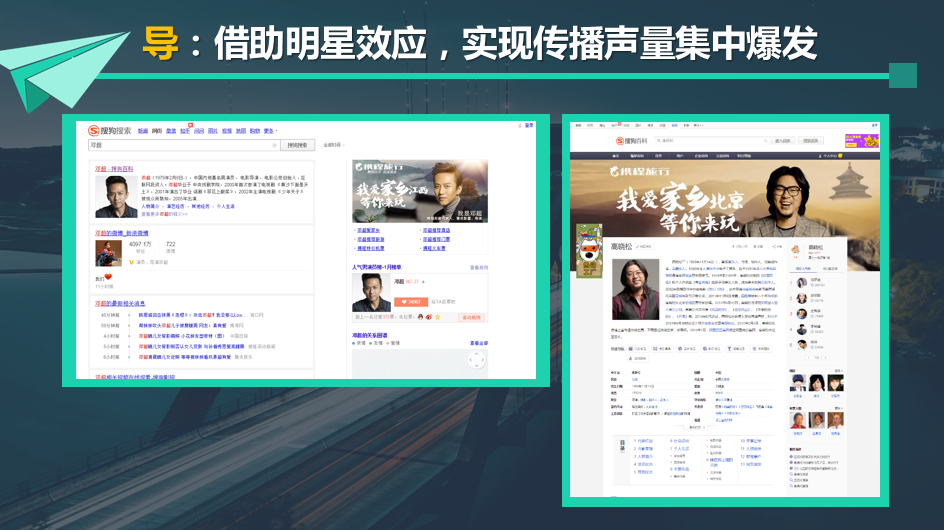Viewport: 944px width, 530px height.
Task: Click the favorite icon near 高晓松 title
Action: pos(755,246)
